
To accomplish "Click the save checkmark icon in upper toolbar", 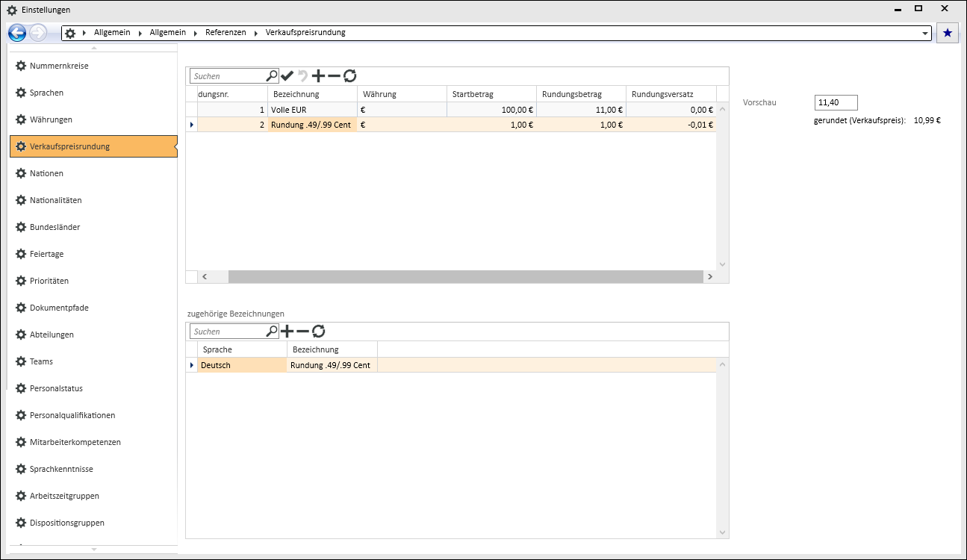I will coord(287,75).
